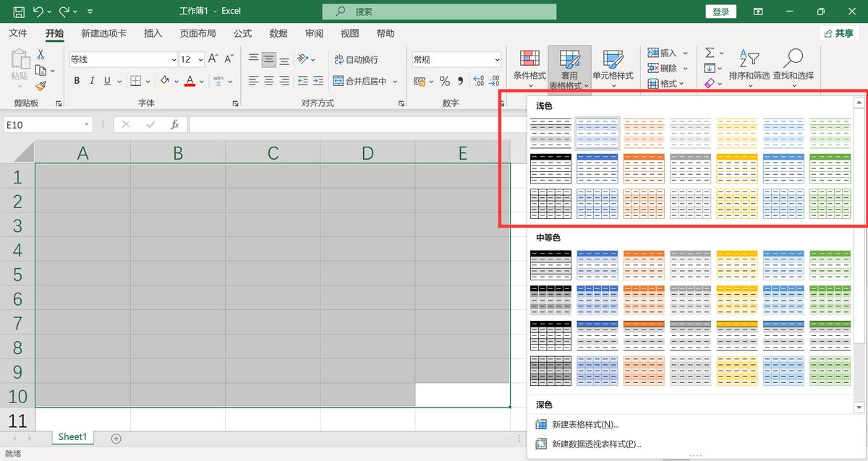Image resolution: width=868 pixels, height=461 pixels.
Task: Redo the last action
Action: 64,12
